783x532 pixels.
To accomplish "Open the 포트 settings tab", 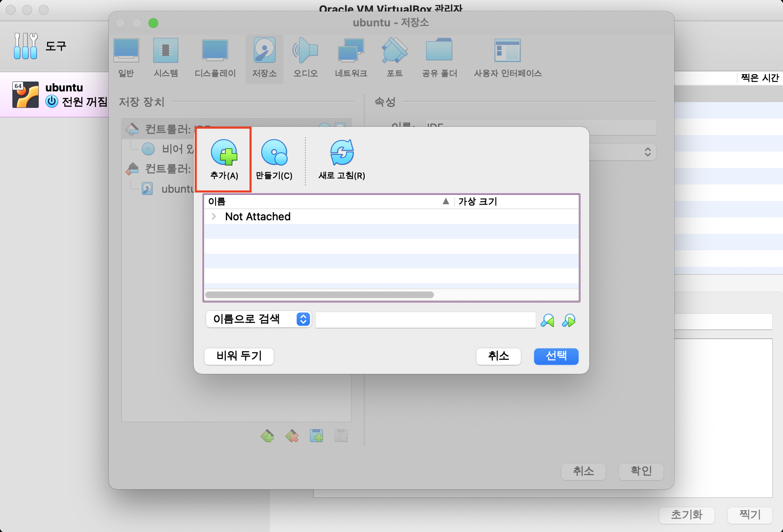I will [395, 58].
